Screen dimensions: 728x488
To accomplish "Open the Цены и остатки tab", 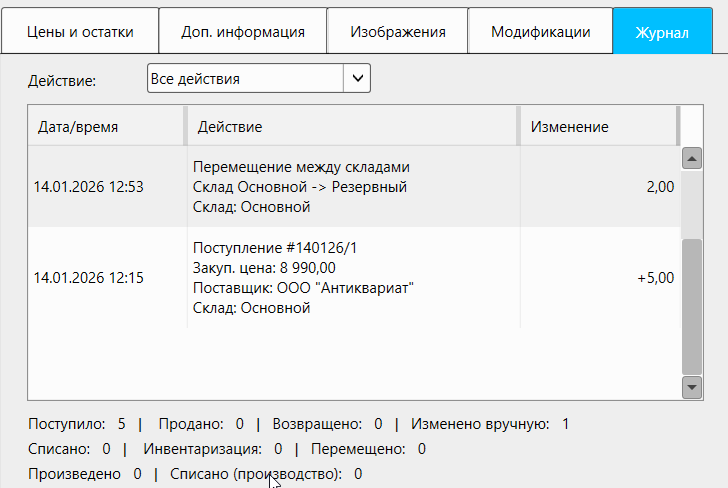I will pyautogui.click(x=80, y=32).
